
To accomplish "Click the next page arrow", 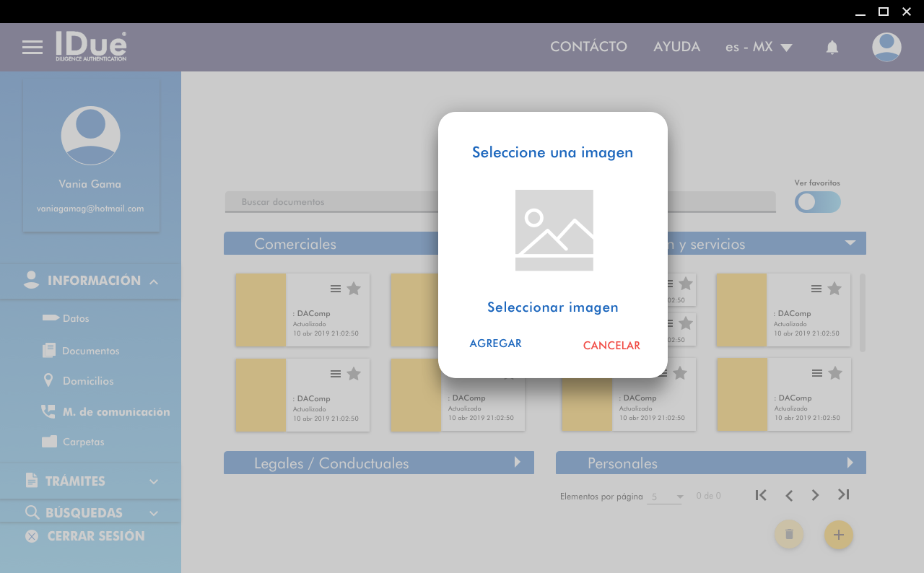I will pos(815,495).
